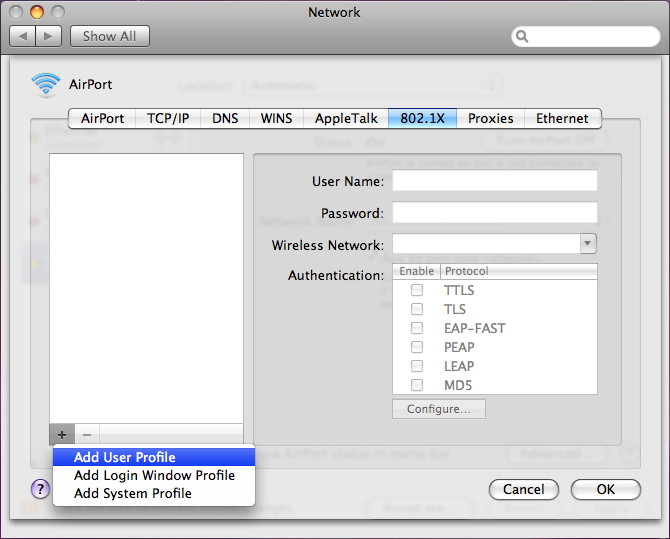Click the Configure... button
This screenshot has height=539, width=670.
pyautogui.click(x=439, y=409)
